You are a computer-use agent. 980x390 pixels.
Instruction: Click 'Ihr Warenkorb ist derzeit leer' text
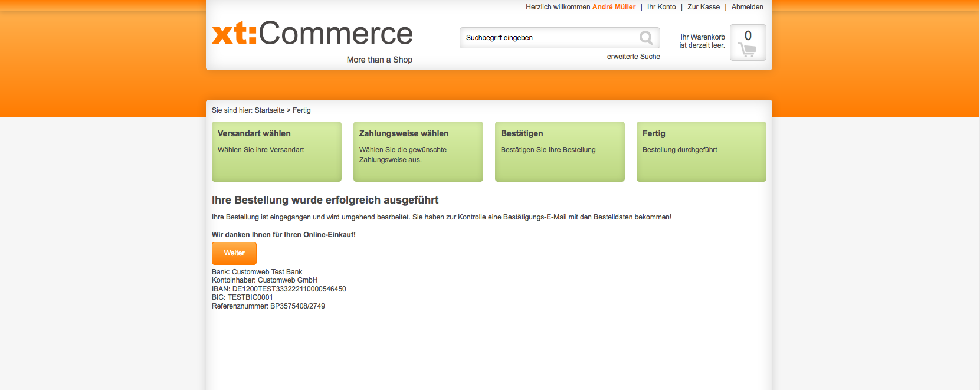pyautogui.click(x=702, y=41)
